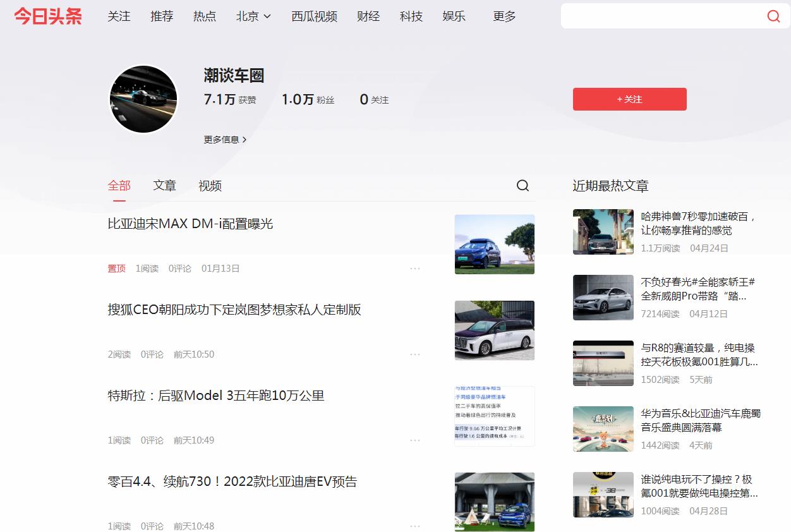Click the 7.1万 获赞 count
This screenshot has height=532, width=791.
pos(230,99)
